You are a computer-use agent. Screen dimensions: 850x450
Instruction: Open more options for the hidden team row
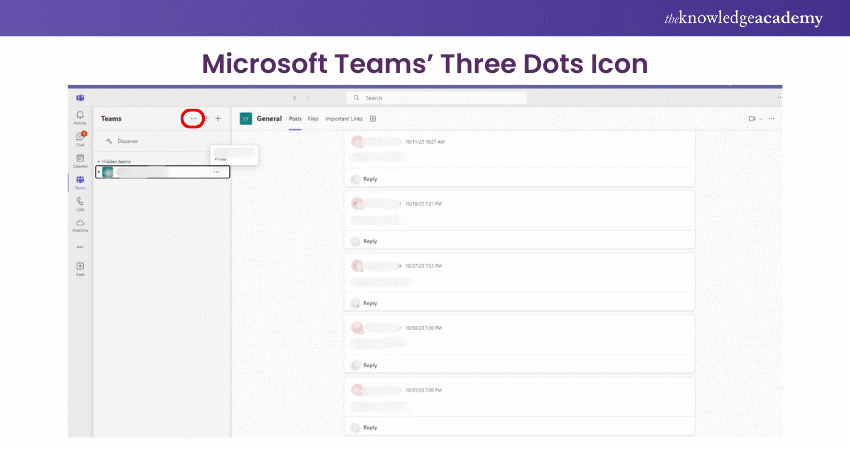tap(216, 172)
